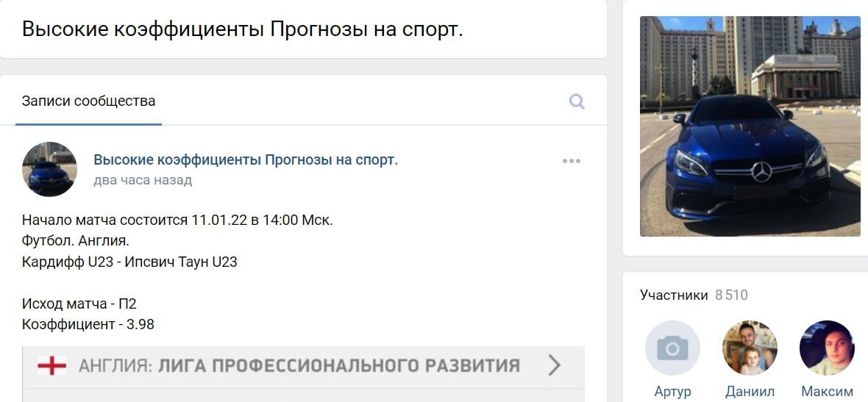
Task: Click the England flag icon
Action: tap(52, 365)
